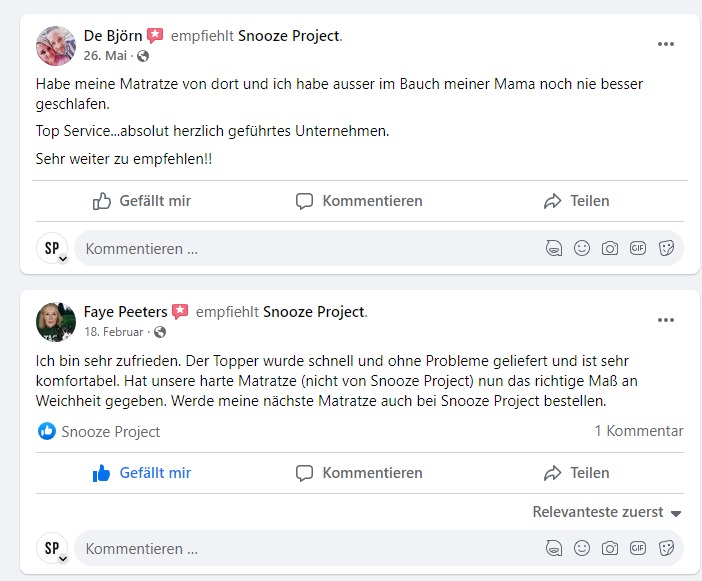
Task: Click Kommentieren button on De Björn's post
Action: tap(359, 201)
